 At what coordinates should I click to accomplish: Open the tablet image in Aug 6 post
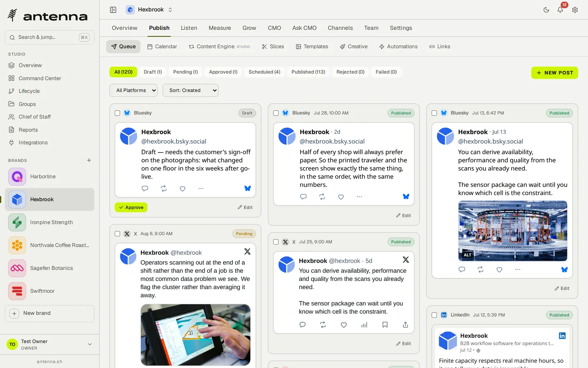(196, 335)
